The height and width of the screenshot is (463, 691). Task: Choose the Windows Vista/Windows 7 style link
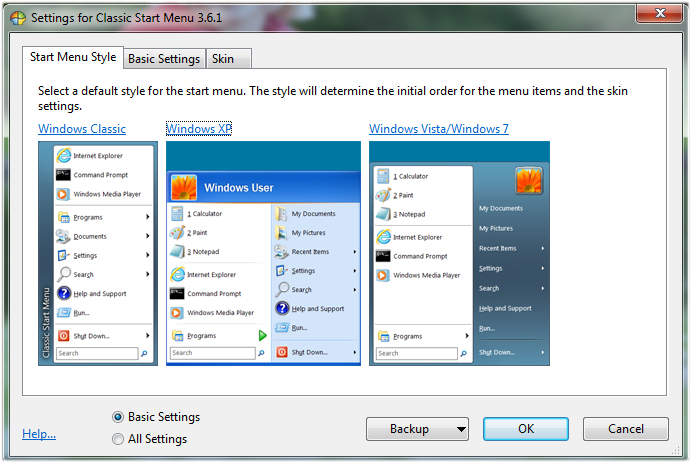pyautogui.click(x=438, y=129)
